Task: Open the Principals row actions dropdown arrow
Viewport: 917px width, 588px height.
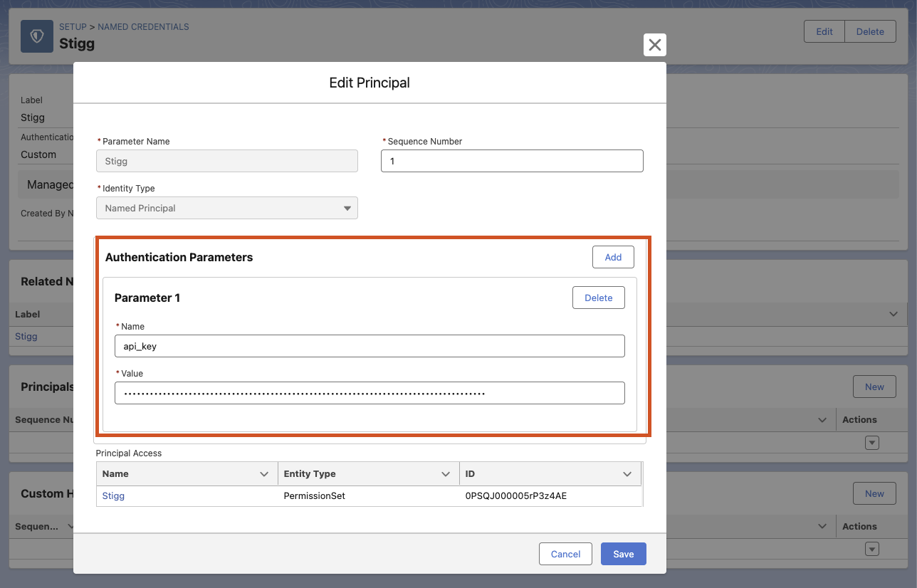Action: [x=872, y=442]
